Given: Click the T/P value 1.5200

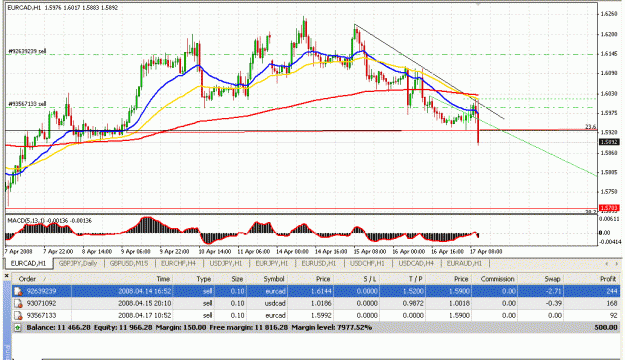Looking at the screenshot, I should [x=413, y=291].
